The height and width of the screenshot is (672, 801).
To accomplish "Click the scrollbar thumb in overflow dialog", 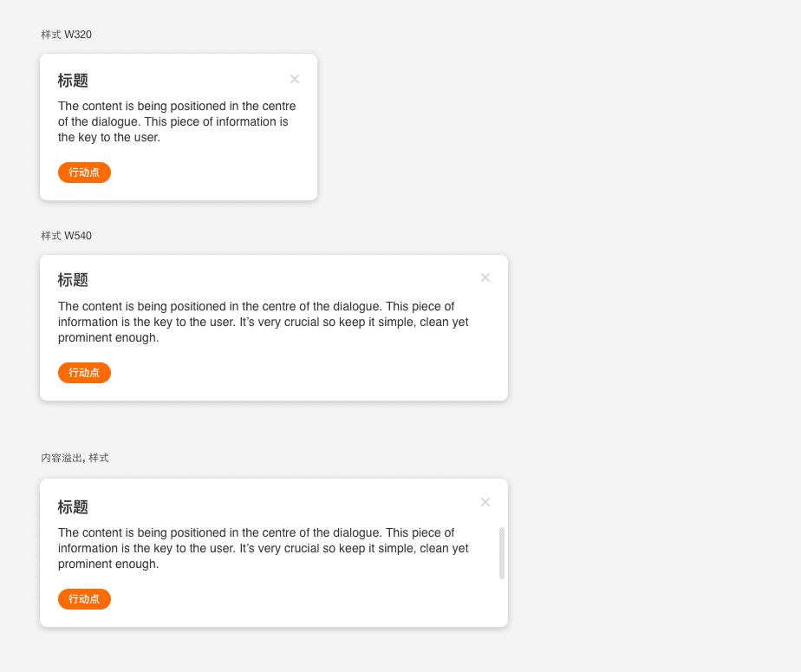I will tap(502, 553).
